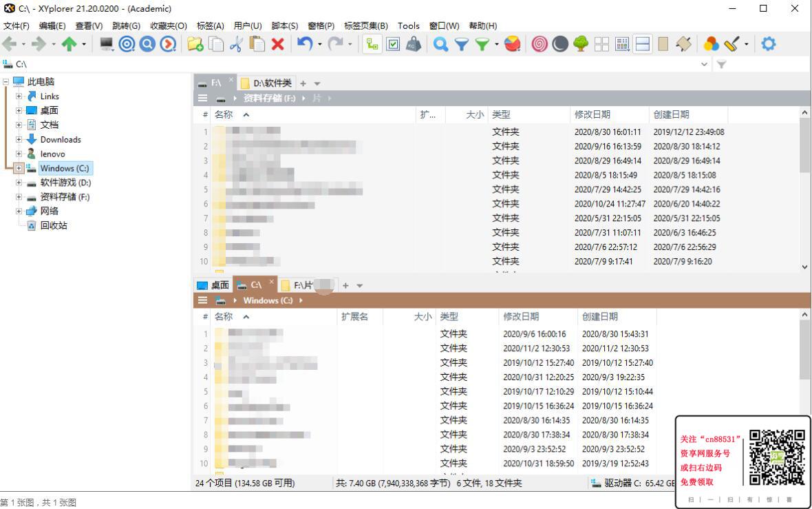812x509 pixels.
Task: Toggle pane orientation rotate icon
Action: point(683,44)
